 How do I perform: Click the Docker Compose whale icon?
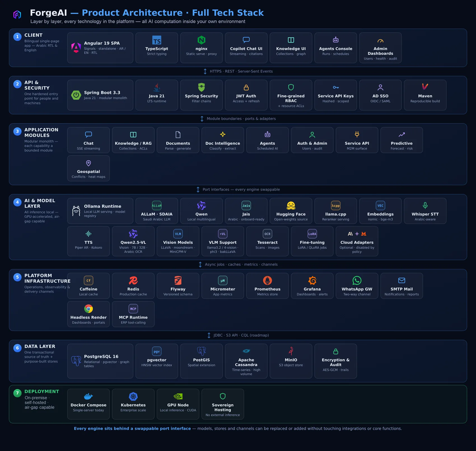88,396
